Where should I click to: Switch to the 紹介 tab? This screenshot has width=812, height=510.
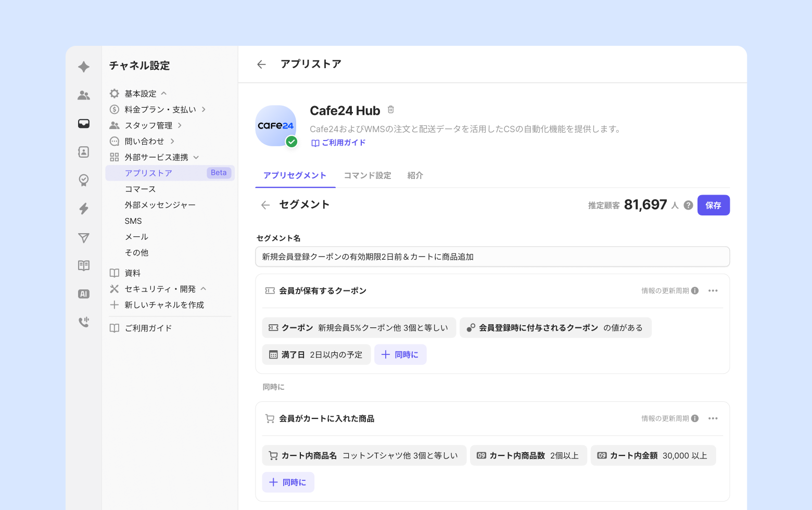tap(415, 176)
